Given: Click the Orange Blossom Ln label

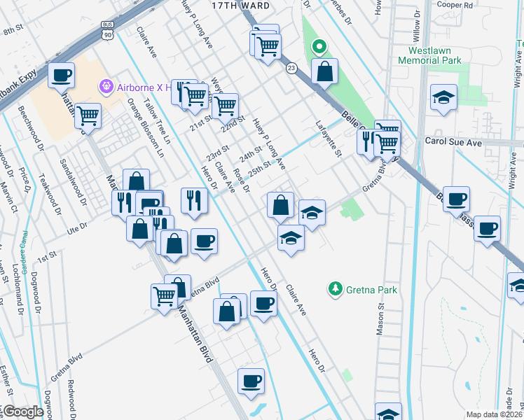Looking at the screenshot, I should (x=146, y=128).
